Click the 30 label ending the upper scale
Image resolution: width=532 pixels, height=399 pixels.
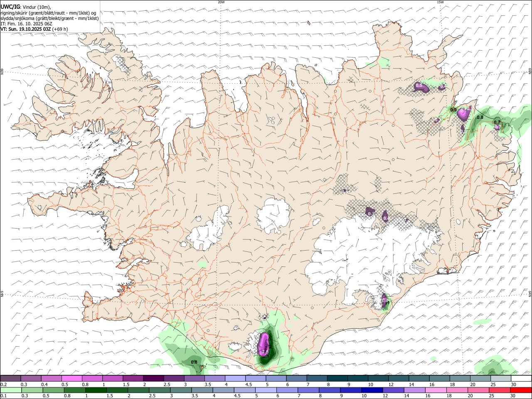coord(514,384)
